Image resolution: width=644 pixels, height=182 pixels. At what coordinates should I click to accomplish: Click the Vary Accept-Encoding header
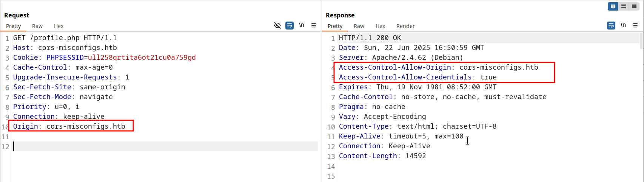pos(382,117)
